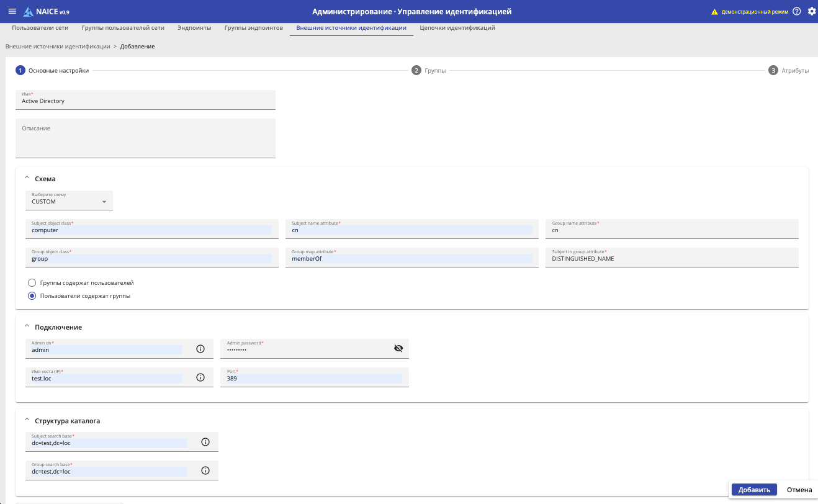The height and width of the screenshot is (504, 818).
Task: Click the "Добавление" breadcrumb text
Action: click(x=138, y=47)
